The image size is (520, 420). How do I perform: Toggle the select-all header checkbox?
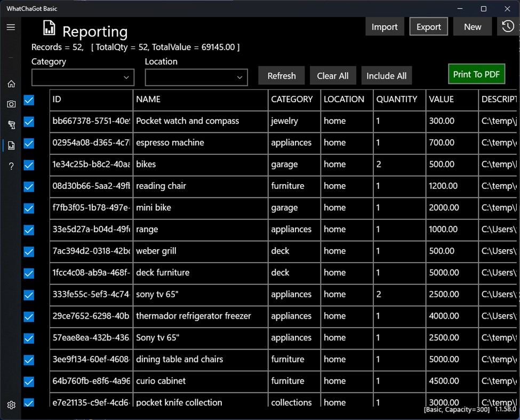click(x=29, y=100)
